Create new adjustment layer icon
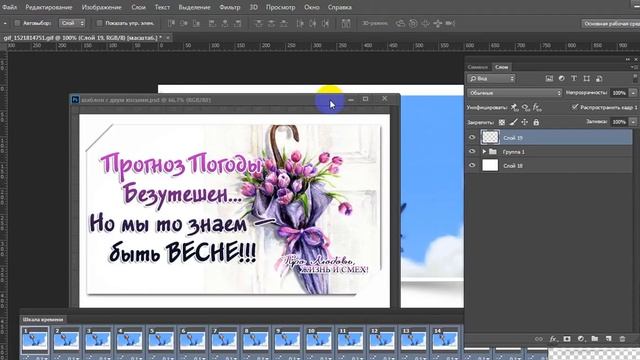This screenshot has height=360, width=640. 581,339
